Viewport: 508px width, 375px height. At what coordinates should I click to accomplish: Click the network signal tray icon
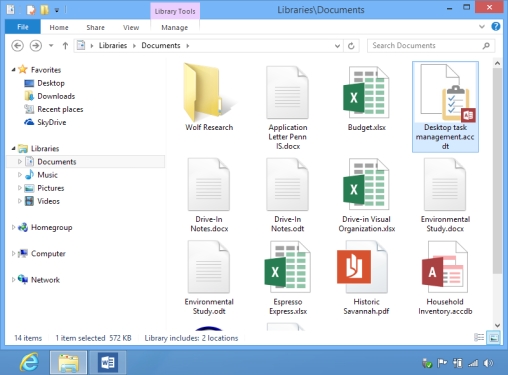(473, 363)
